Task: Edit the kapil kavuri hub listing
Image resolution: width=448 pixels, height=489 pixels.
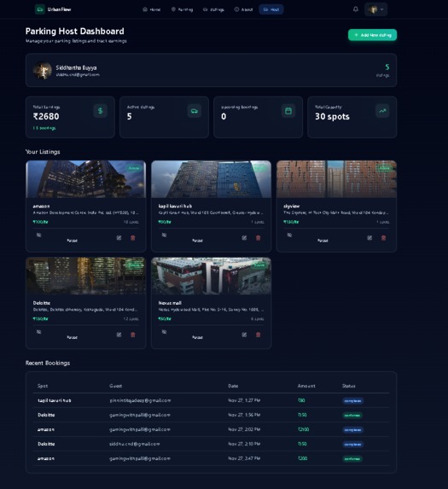Action: (x=244, y=238)
